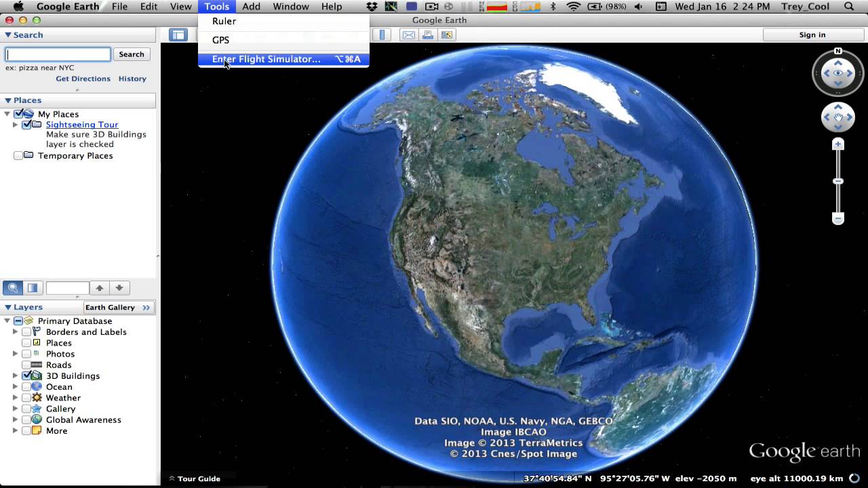
Task: Open the Apple menu
Action: [18, 7]
